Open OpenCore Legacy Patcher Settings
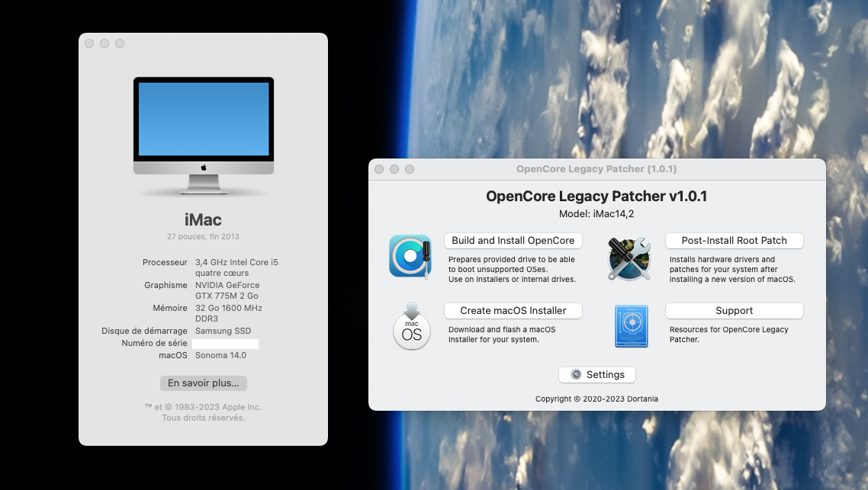The image size is (868, 490). (x=596, y=374)
